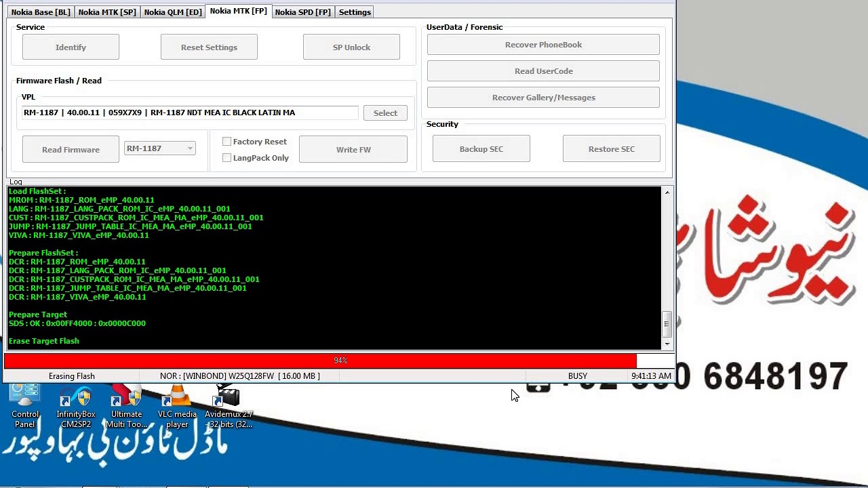Switch to the Nokia MTK [FP] tab
Screen dimensions: 868x488
[238, 11]
